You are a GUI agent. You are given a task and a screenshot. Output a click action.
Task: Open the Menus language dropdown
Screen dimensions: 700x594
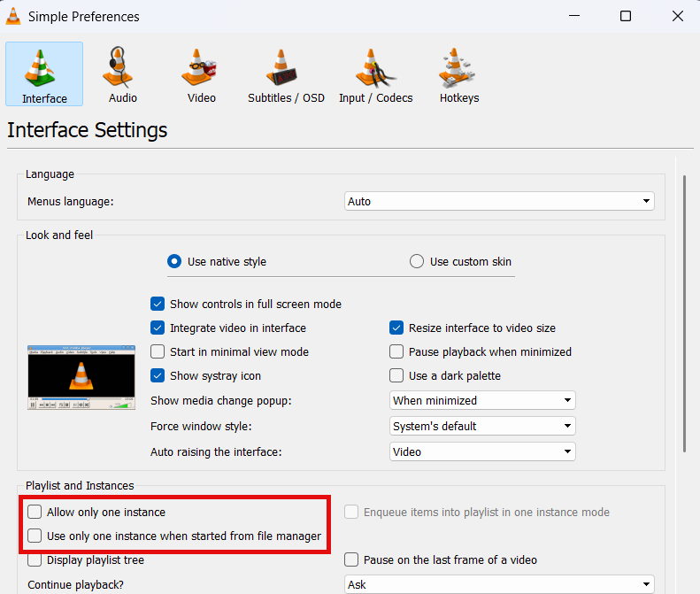click(499, 202)
